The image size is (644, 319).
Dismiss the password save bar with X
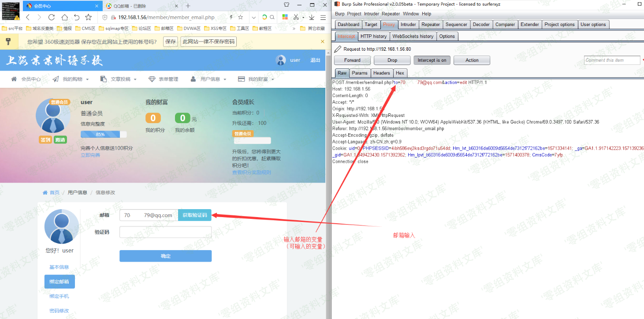[322, 41]
